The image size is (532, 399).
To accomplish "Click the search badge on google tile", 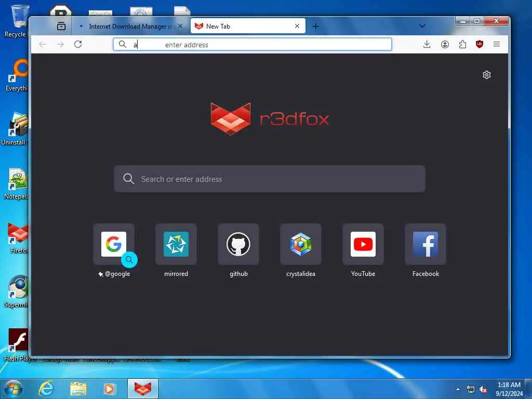I will [129, 260].
